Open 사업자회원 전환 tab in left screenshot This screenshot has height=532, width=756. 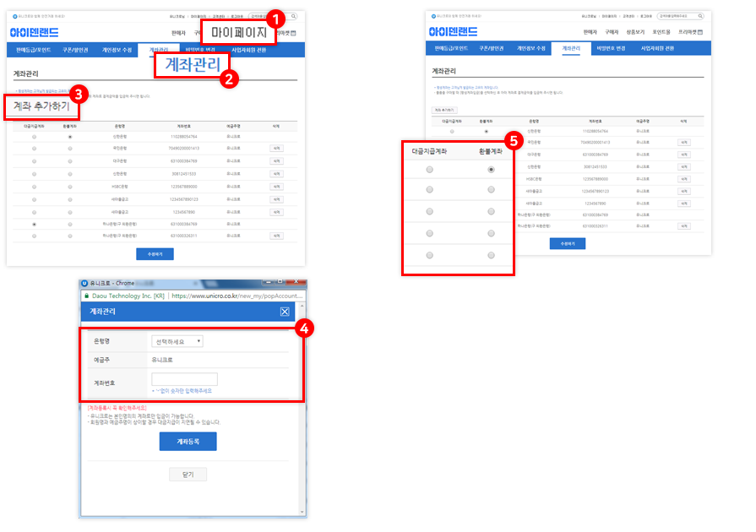pos(249,50)
